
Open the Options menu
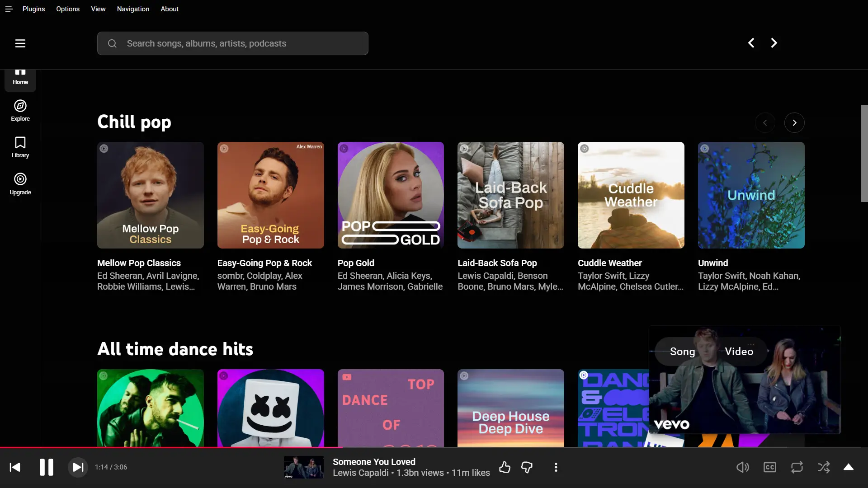coord(68,9)
